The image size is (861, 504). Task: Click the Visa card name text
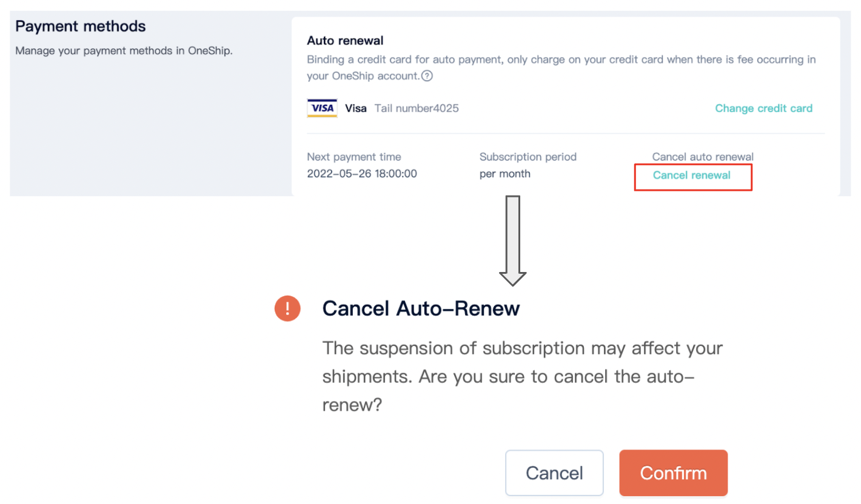click(x=356, y=108)
